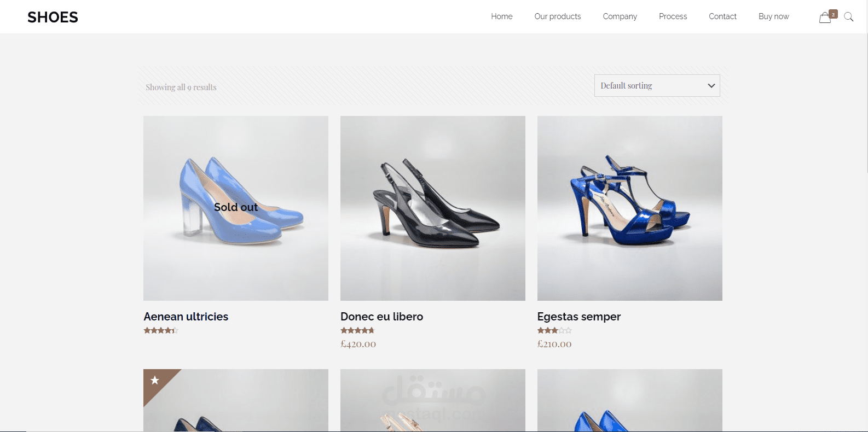Click the Aenean ultricies product title
The height and width of the screenshot is (432, 868).
pyautogui.click(x=186, y=317)
